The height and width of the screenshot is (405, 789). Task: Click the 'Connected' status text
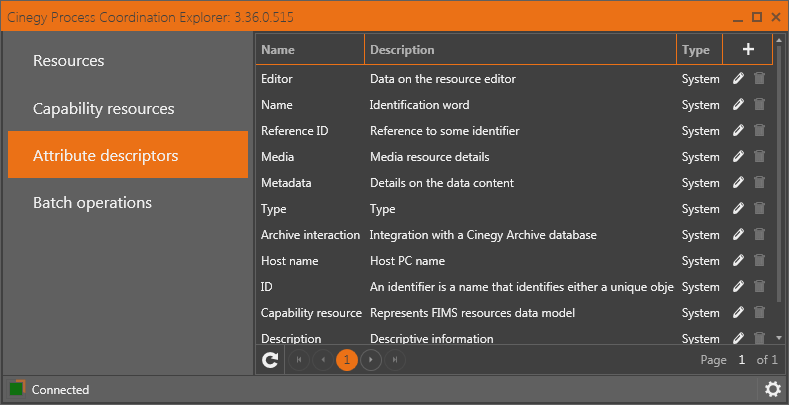[x=60, y=390]
